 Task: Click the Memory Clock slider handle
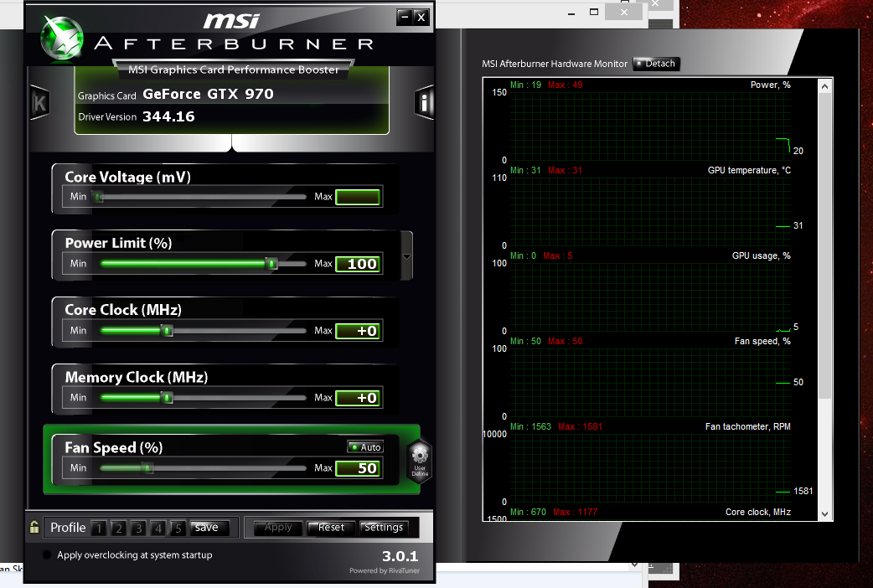pos(167,398)
